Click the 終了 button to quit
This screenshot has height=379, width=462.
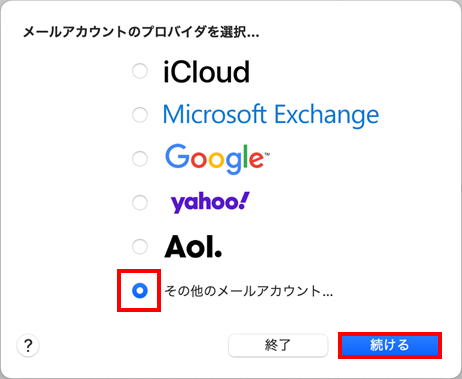click(278, 345)
